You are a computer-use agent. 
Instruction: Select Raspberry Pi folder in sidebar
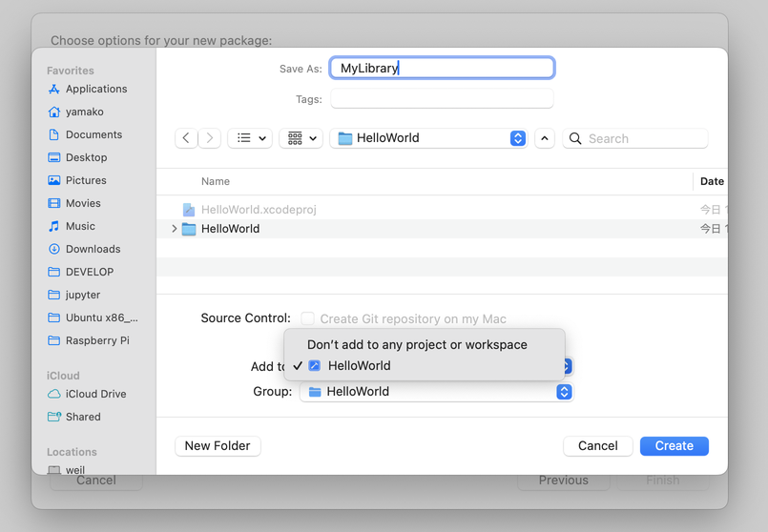(96, 340)
